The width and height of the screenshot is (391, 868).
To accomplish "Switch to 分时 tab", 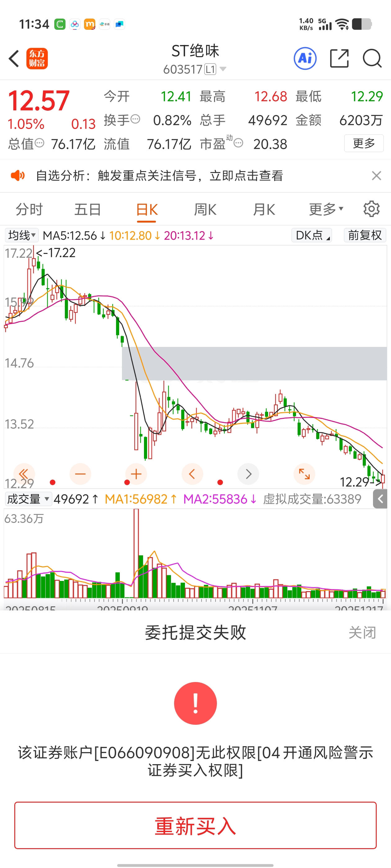I will (x=29, y=209).
